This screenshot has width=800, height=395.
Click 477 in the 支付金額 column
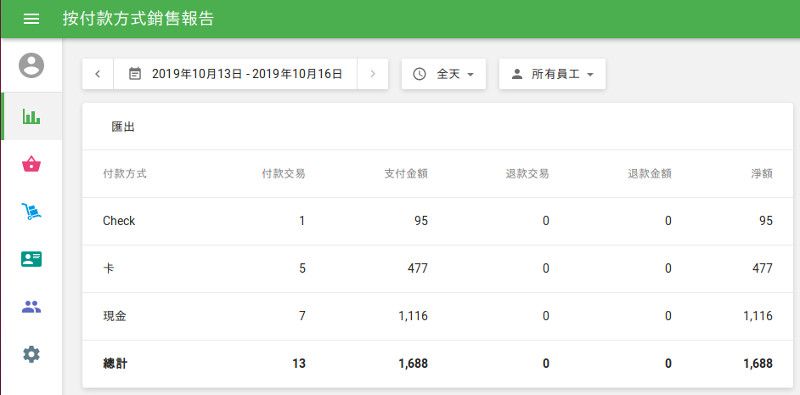(x=417, y=268)
